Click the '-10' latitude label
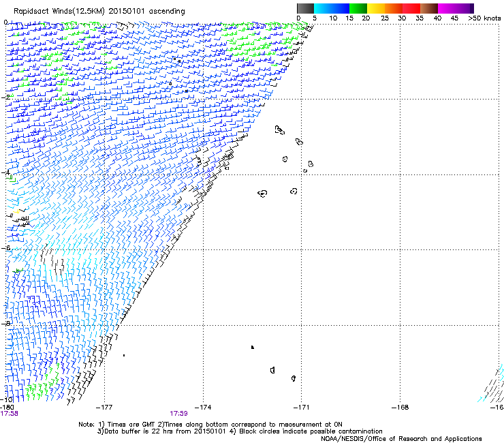 (x=6, y=399)
